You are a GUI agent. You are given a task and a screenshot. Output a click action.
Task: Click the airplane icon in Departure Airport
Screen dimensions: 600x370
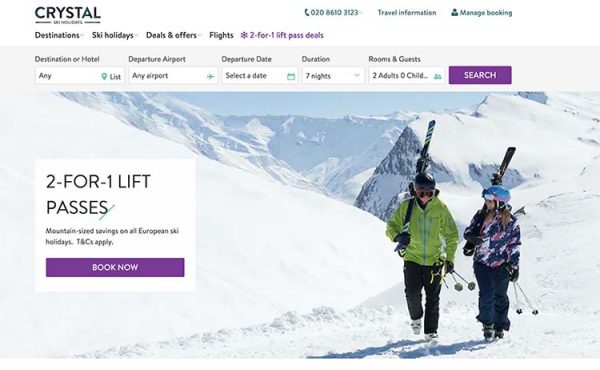coord(210,77)
